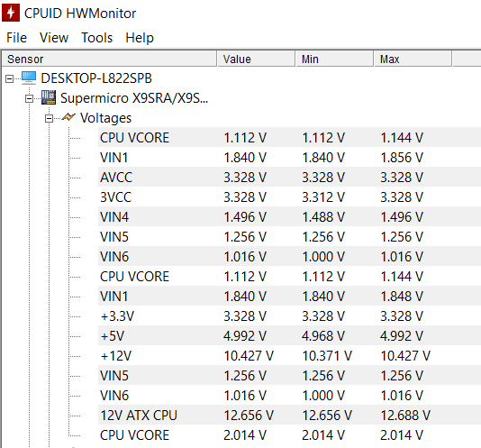Viewport: 481px width, 448px height.
Task: Select the +5V sensor row
Action: pos(289,336)
